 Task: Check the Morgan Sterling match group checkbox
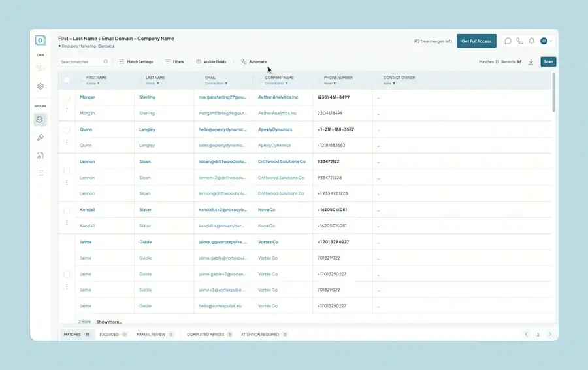pyautogui.click(x=67, y=98)
